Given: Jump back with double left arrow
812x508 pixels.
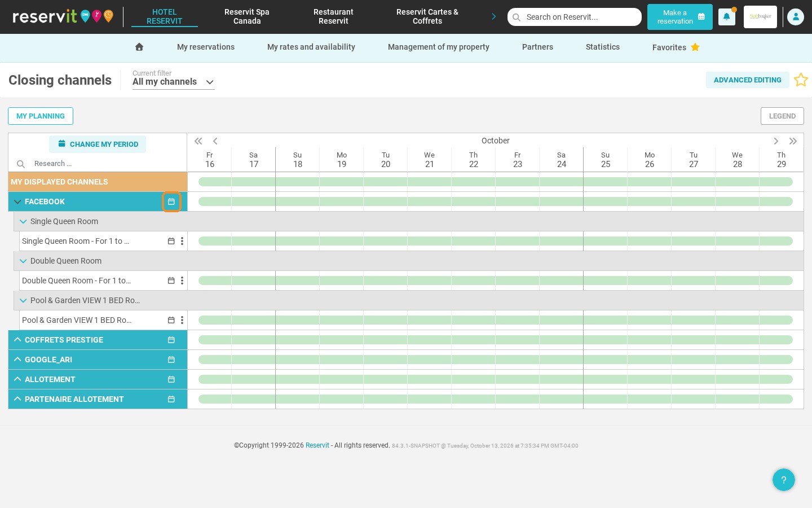Looking at the screenshot, I should (198, 141).
